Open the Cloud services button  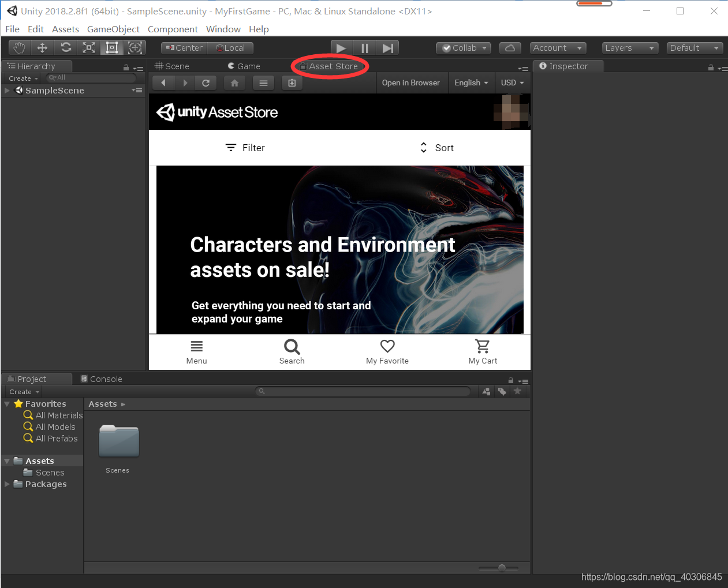510,48
